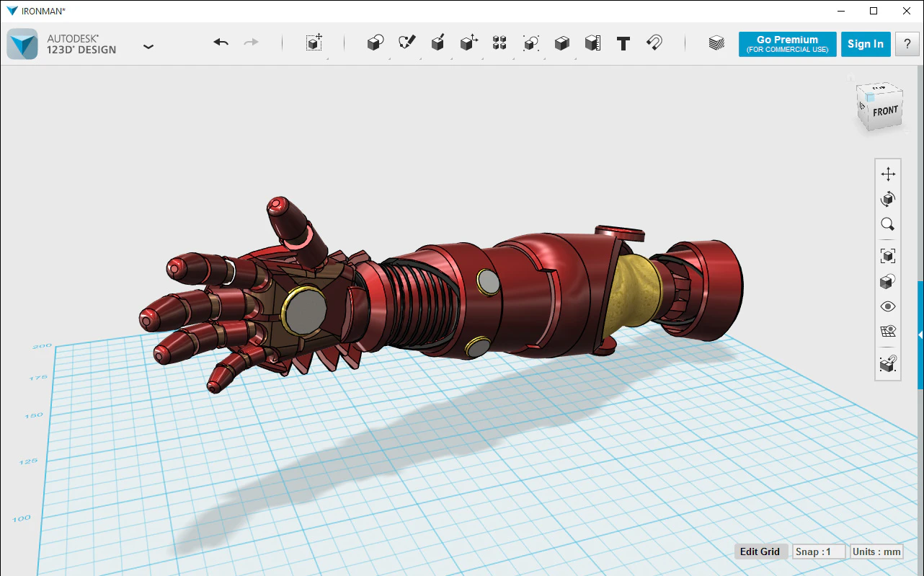Open the Text tool
This screenshot has height=576, width=924.
click(x=624, y=42)
